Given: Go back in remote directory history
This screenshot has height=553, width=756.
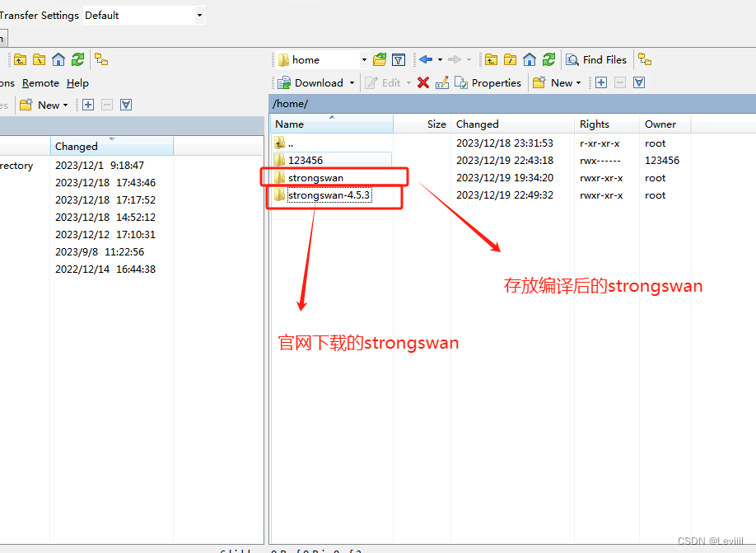Looking at the screenshot, I should [426, 59].
